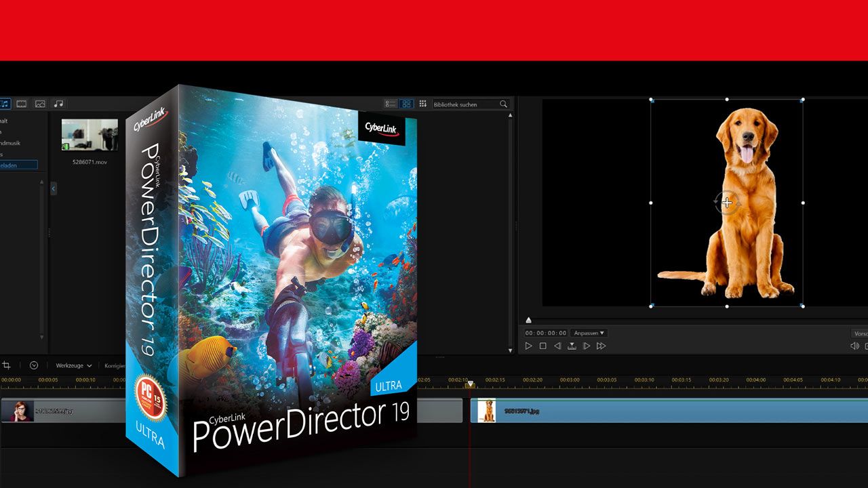Switch library to large thumbnail view

(x=406, y=104)
